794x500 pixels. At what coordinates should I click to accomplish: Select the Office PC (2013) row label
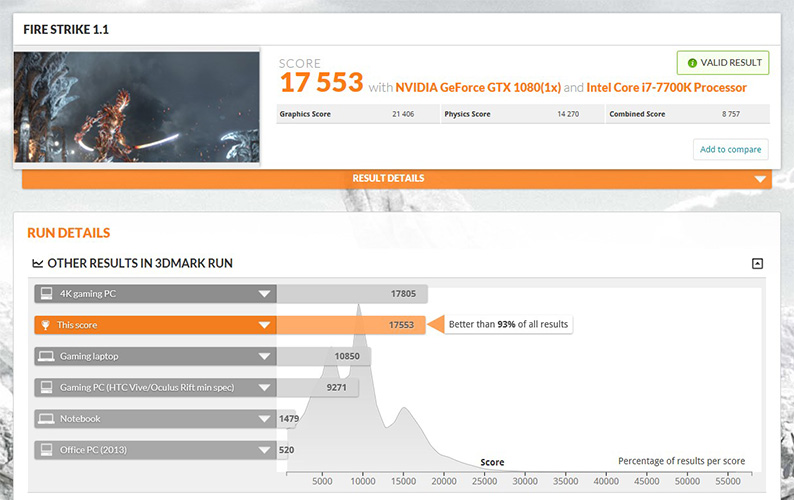pyautogui.click(x=93, y=450)
